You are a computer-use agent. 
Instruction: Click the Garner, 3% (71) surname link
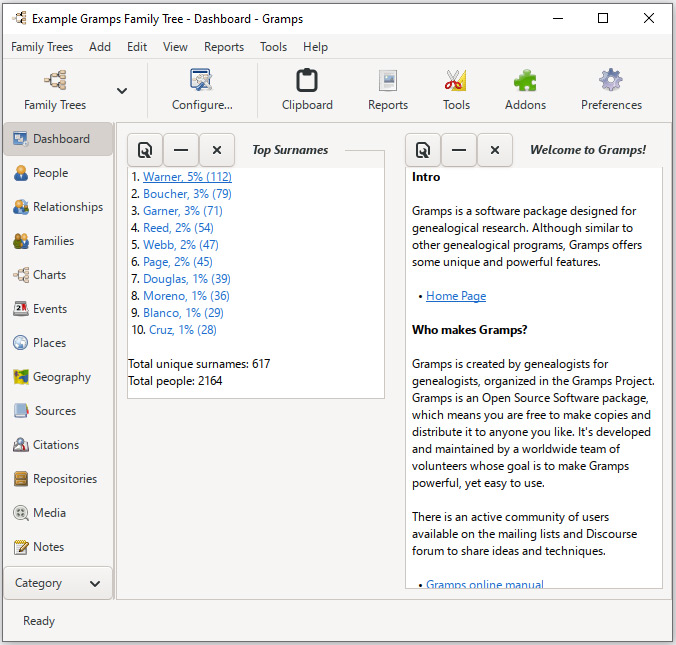[183, 211]
